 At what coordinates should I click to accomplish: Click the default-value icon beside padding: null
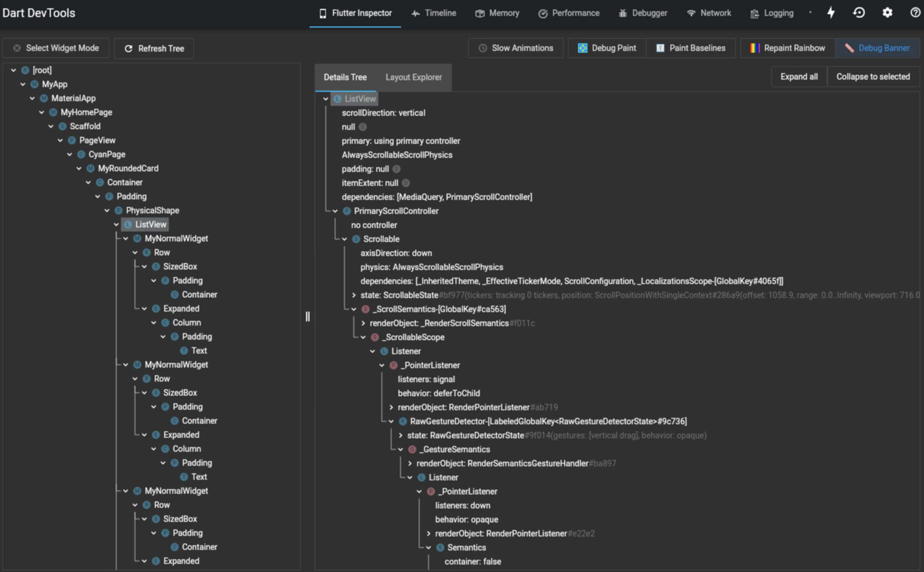point(396,169)
